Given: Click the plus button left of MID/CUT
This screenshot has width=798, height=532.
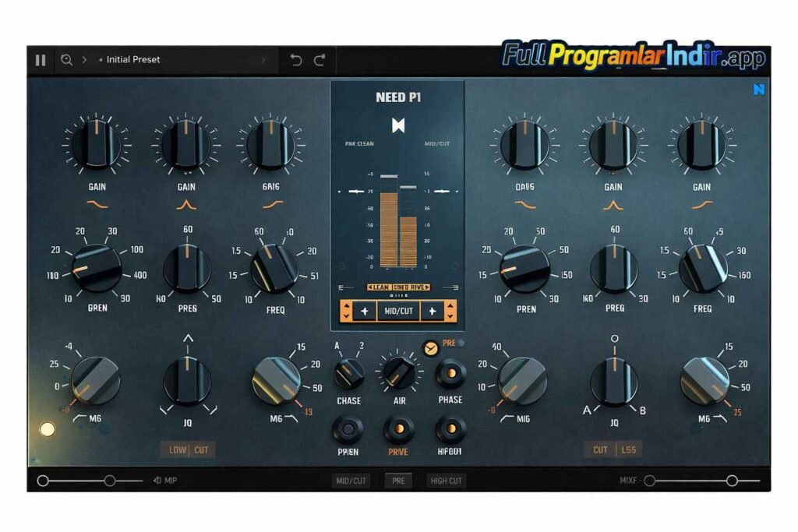Looking at the screenshot, I should (x=365, y=311).
